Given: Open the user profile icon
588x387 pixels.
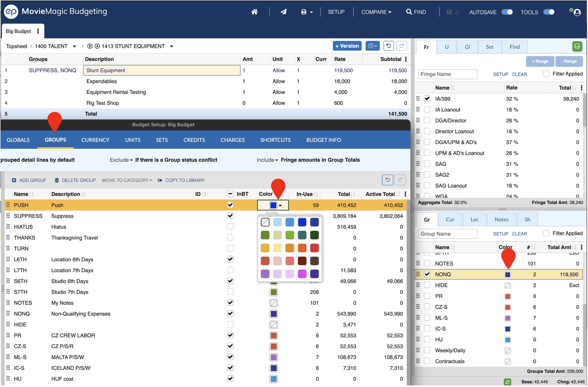Looking at the screenshot, I should tap(577, 12).
